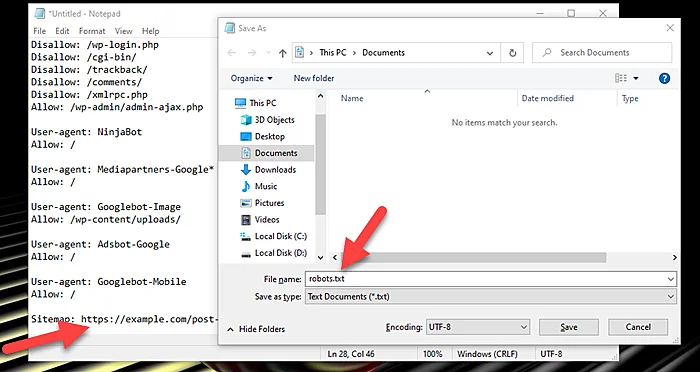700x372 pixels.
Task: Click horizontal scrollbar right arrow
Action: point(674,257)
